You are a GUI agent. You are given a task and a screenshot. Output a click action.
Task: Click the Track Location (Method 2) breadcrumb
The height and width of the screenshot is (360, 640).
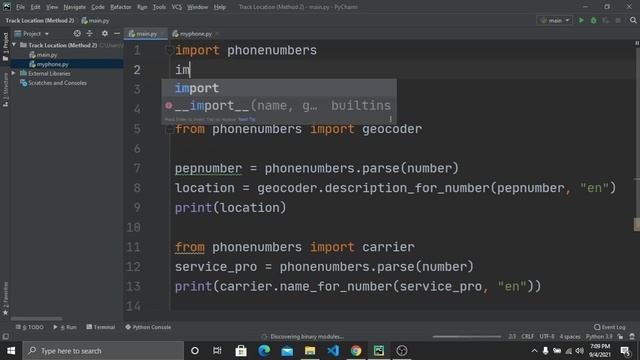coord(40,20)
